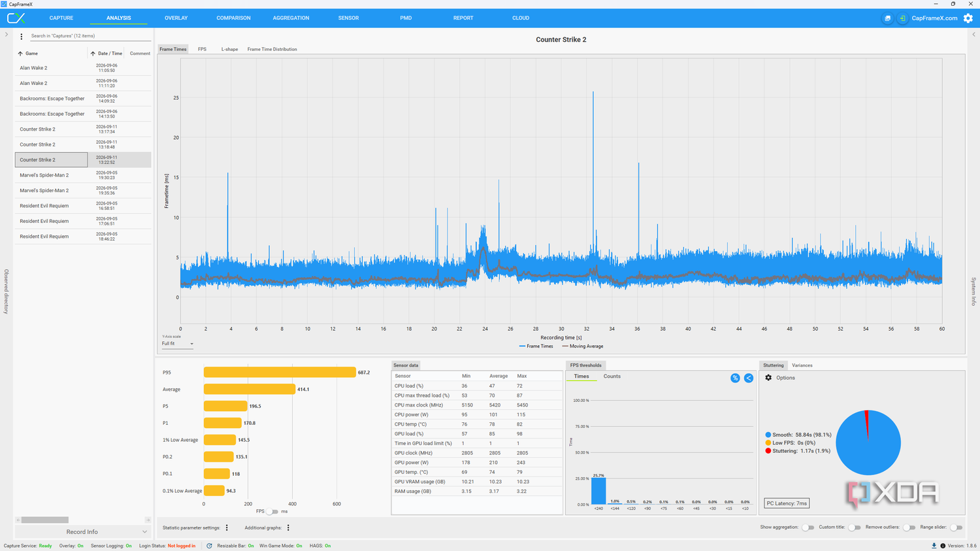Click the download update icon

point(934,546)
